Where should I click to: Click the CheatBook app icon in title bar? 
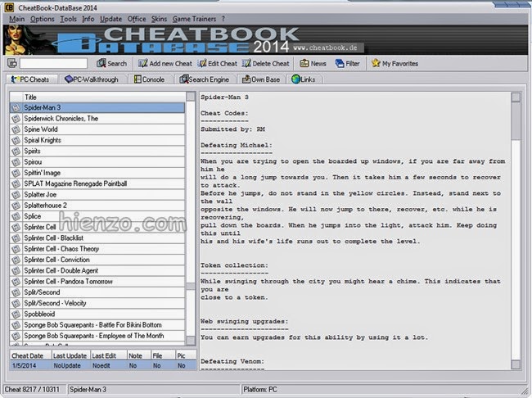coord(9,7)
